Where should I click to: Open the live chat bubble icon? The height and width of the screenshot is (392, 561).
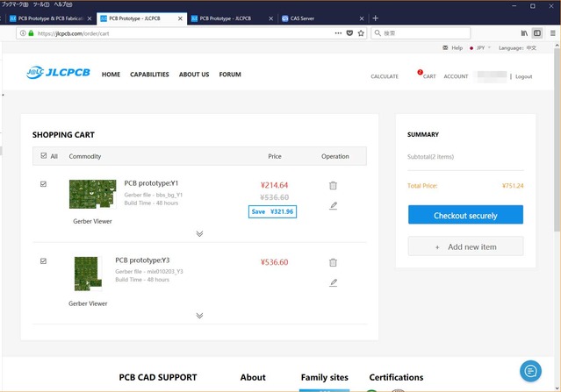tap(530, 371)
